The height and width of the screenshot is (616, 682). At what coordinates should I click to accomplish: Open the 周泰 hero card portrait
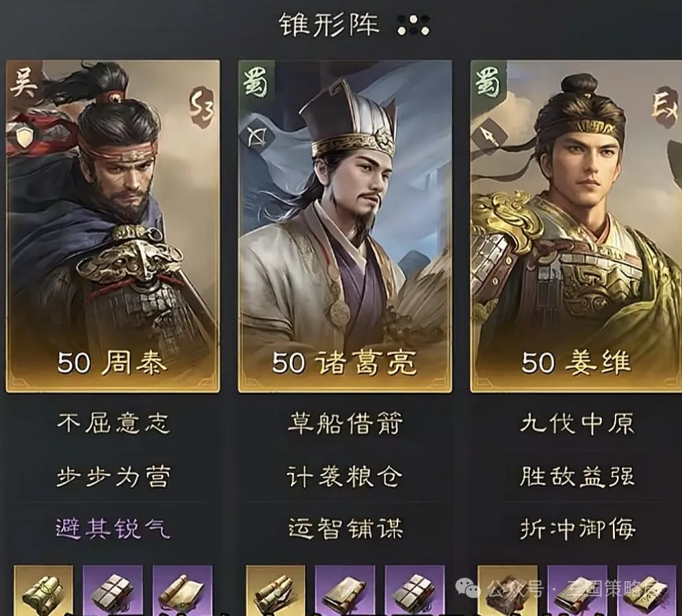click(113, 226)
